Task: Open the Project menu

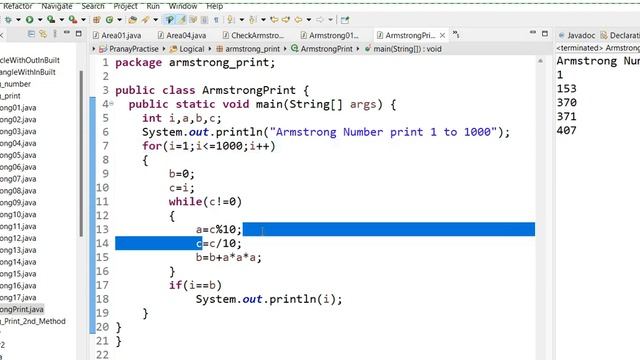Action: pos(125,6)
